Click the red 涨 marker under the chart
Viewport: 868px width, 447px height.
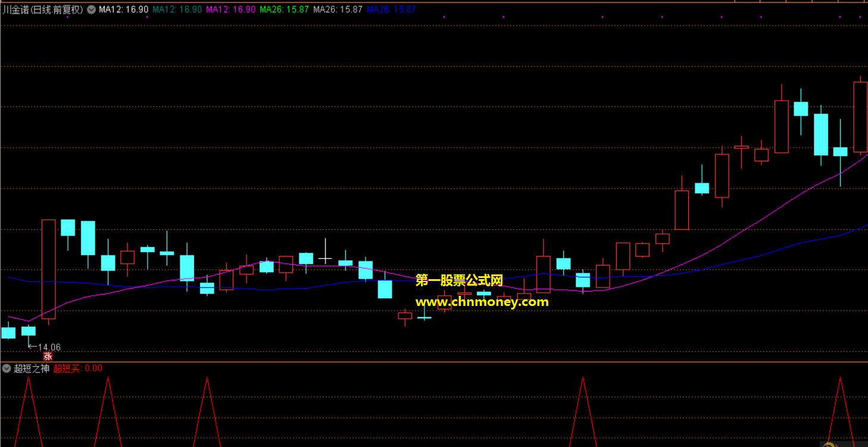click(x=48, y=357)
